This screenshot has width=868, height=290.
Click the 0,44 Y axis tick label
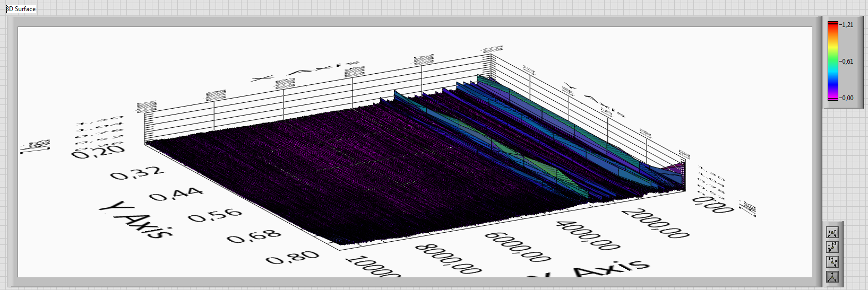(x=176, y=195)
